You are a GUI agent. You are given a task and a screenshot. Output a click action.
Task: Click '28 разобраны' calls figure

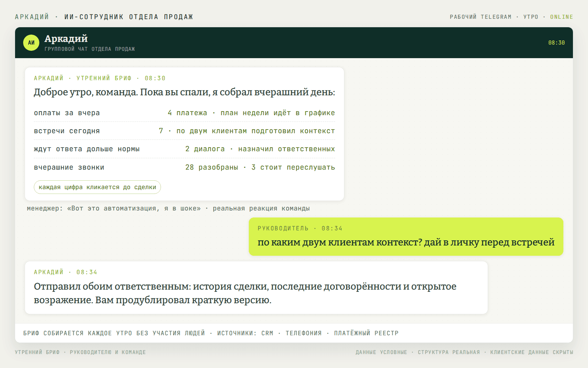click(x=212, y=167)
